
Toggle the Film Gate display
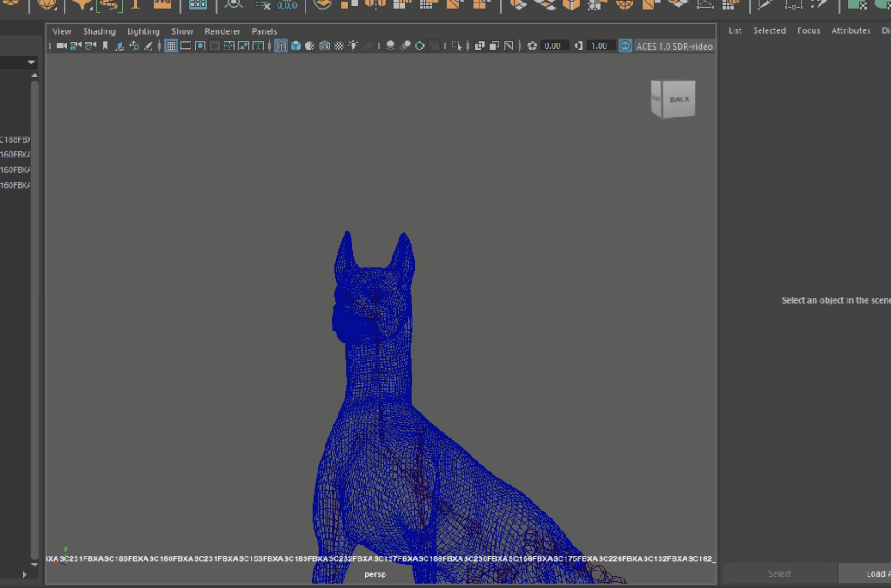coord(185,46)
